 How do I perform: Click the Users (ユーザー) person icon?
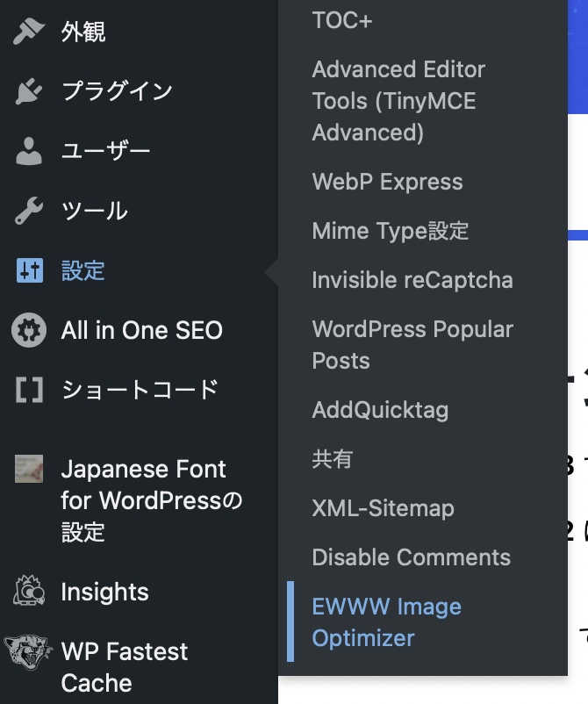(x=29, y=151)
